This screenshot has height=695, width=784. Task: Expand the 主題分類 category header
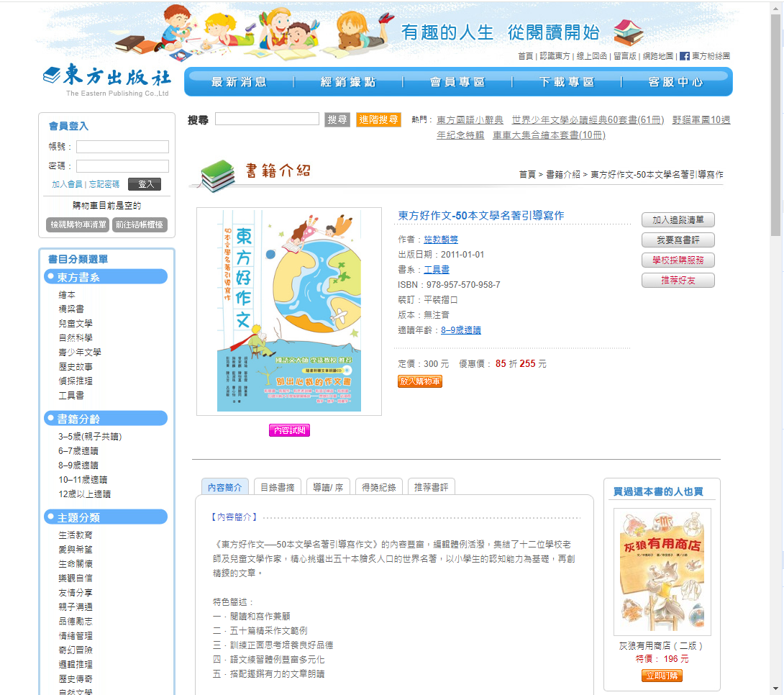(x=106, y=517)
